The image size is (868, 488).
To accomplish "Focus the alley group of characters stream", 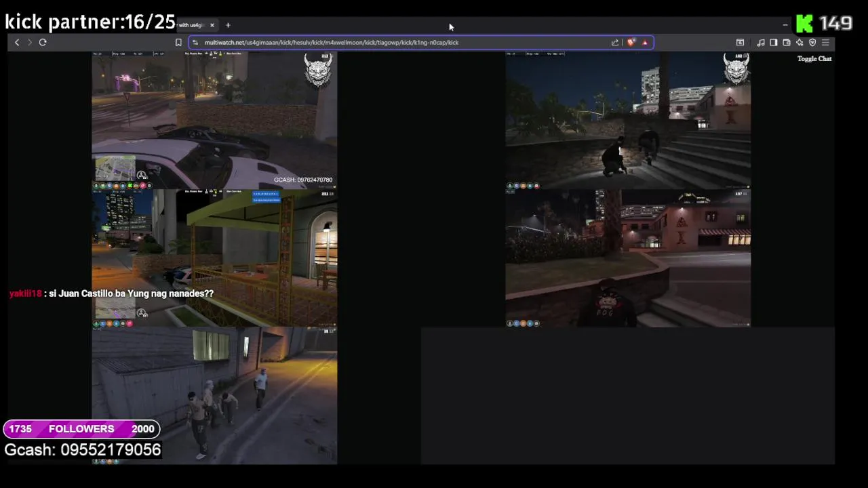I will click(x=214, y=396).
